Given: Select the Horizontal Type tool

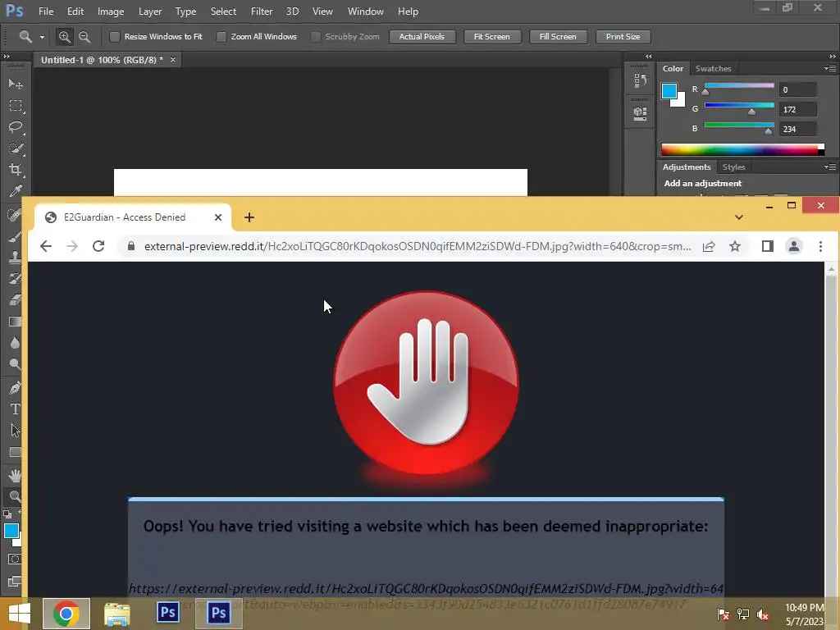Looking at the screenshot, I should (x=15, y=409).
